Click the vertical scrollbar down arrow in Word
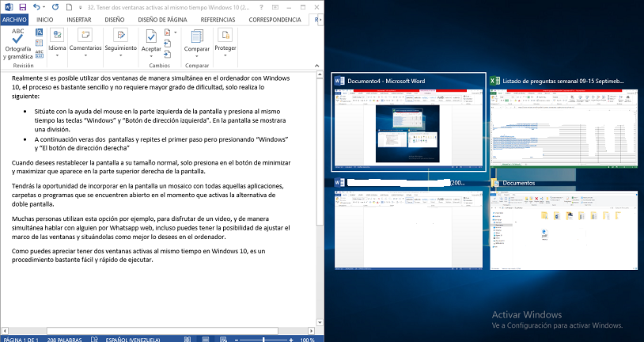This screenshot has width=644, height=342. click(320, 323)
